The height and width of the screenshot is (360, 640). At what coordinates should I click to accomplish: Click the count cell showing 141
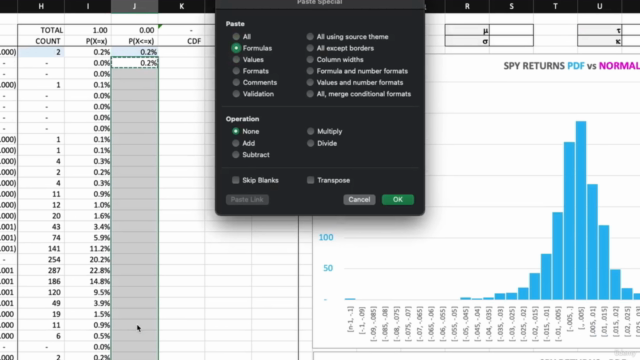(x=41, y=249)
